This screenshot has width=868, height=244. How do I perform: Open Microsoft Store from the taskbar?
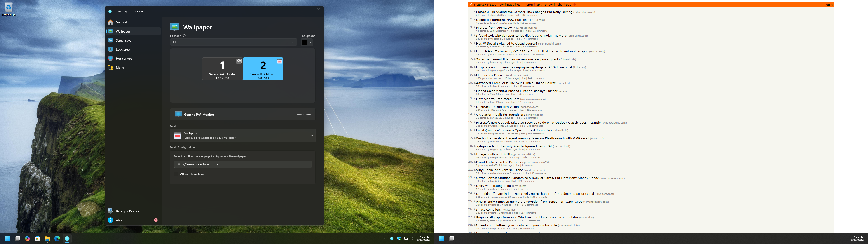[37, 239]
